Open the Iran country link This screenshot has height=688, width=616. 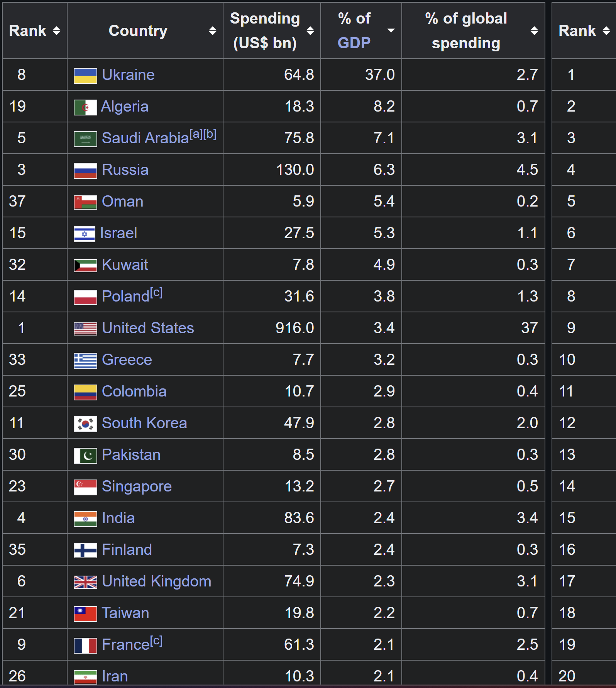(115, 676)
